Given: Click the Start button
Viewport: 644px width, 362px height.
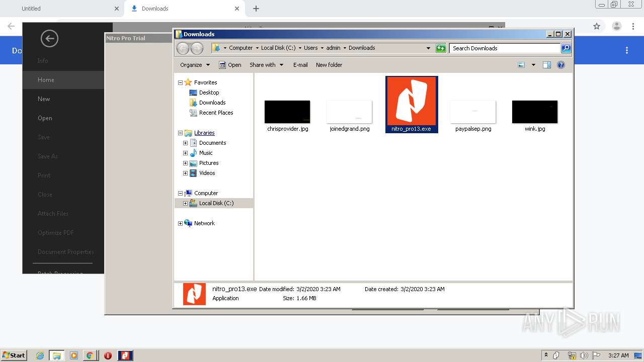Looking at the screenshot, I should 14,355.
